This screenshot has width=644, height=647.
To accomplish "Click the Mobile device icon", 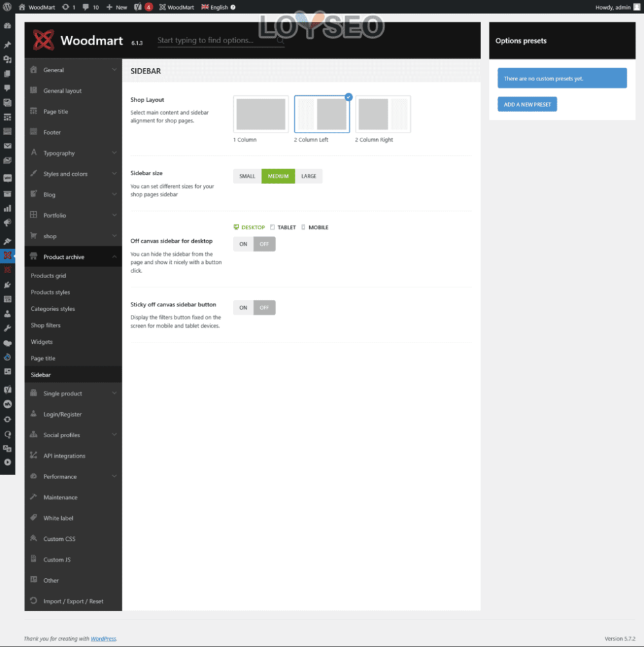I will pos(303,227).
